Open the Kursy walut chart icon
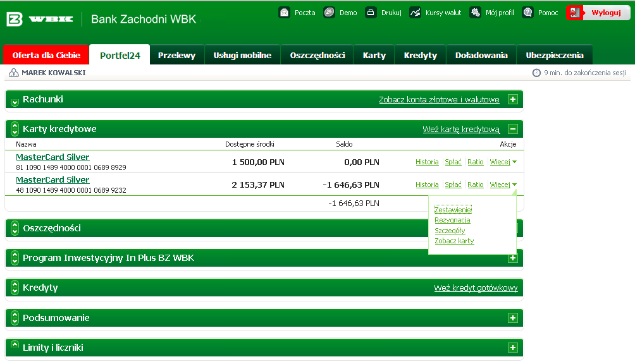635x364 pixels. tap(415, 13)
